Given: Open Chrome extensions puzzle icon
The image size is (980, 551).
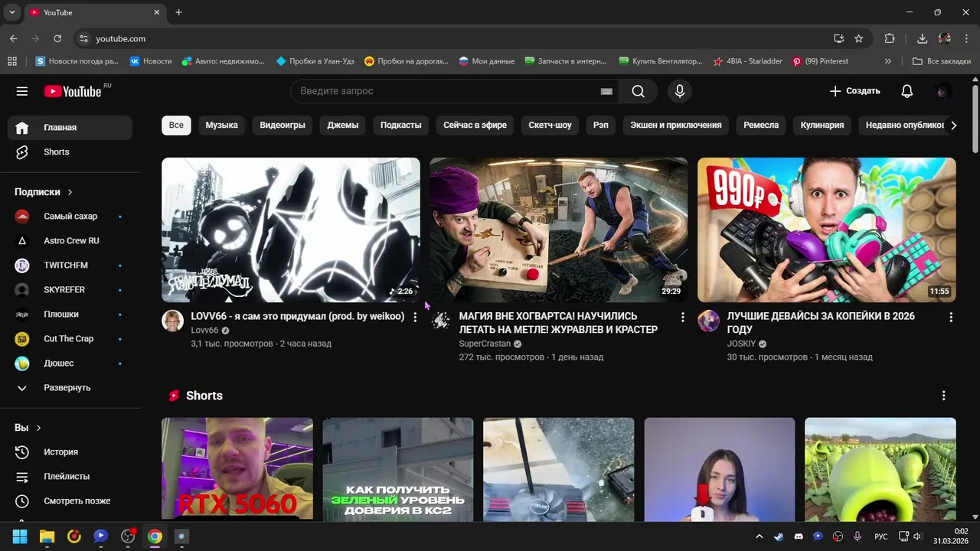Looking at the screenshot, I should (890, 38).
